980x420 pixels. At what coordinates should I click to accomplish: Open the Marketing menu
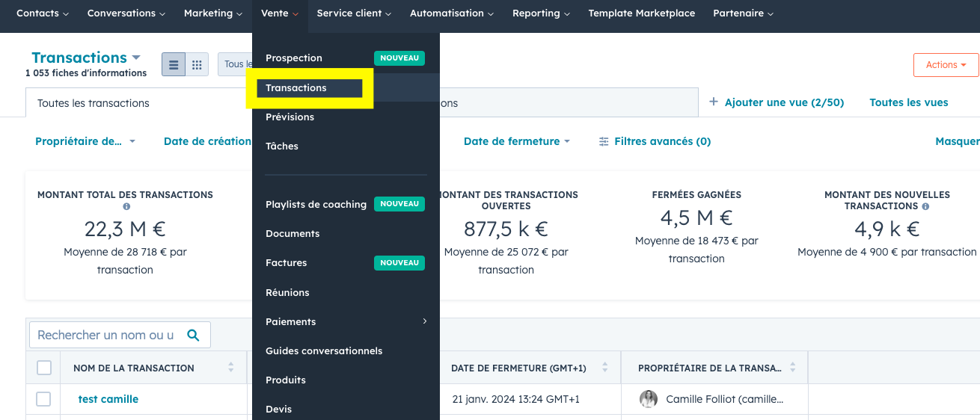213,13
